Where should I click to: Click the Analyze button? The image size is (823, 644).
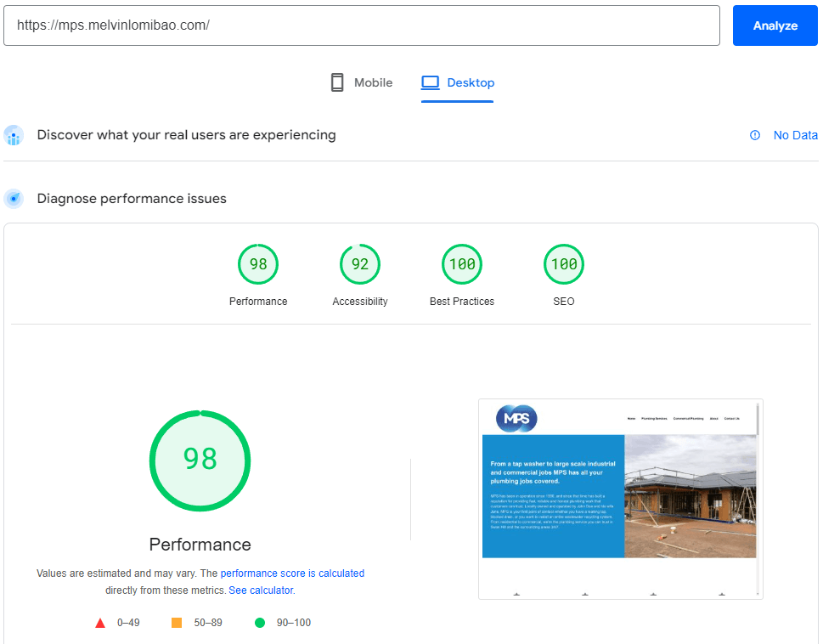click(x=775, y=25)
